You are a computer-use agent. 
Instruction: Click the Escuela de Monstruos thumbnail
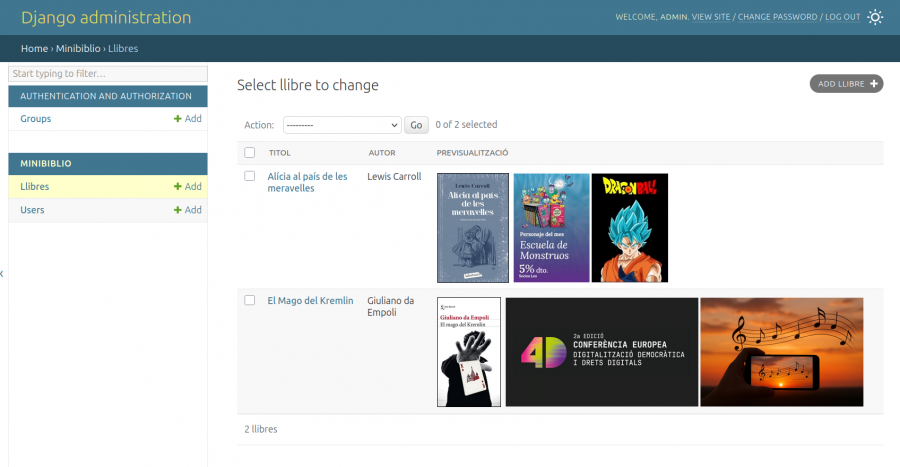[x=551, y=228]
